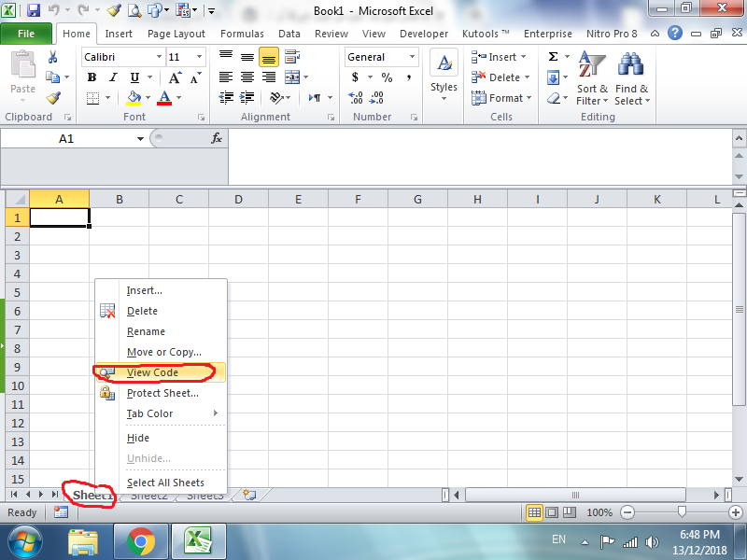
Task: Open Chrome from the taskbar
Action: click(x=141, y=542)
